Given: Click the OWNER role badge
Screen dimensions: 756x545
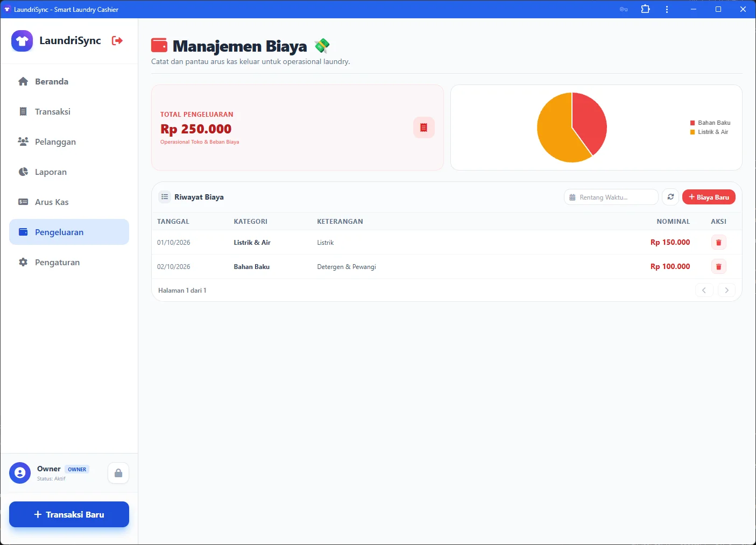Looking at the screenshot, I should click(77, 469).
